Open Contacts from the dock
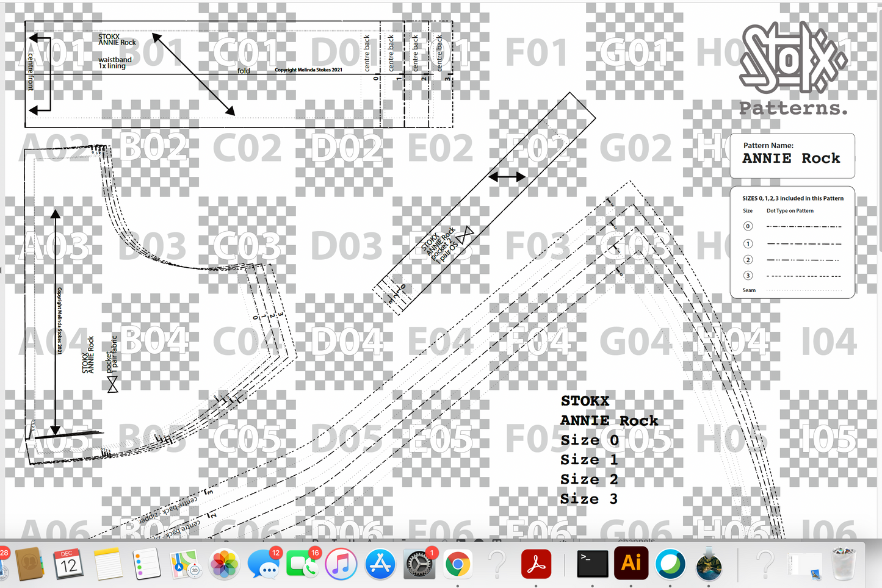This screenshot has width=882, height=588. 29,564
